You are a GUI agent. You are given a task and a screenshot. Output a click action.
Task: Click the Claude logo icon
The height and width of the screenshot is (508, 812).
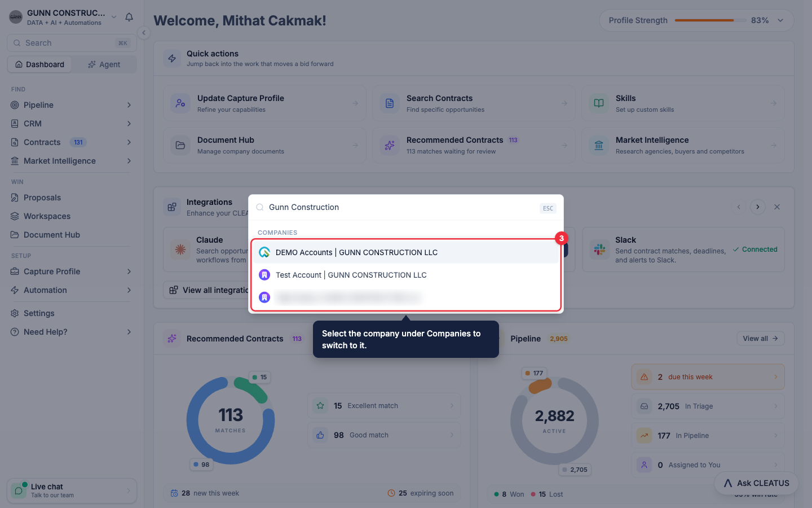(180, 249)
